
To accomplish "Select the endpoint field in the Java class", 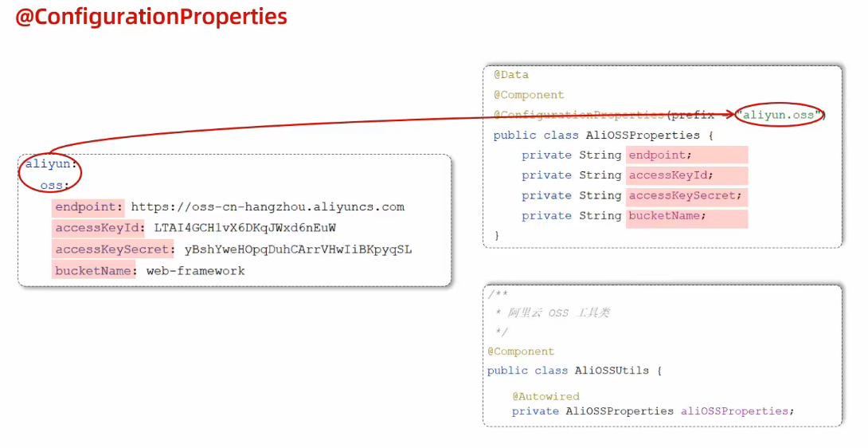I will [x=660, y=155].
